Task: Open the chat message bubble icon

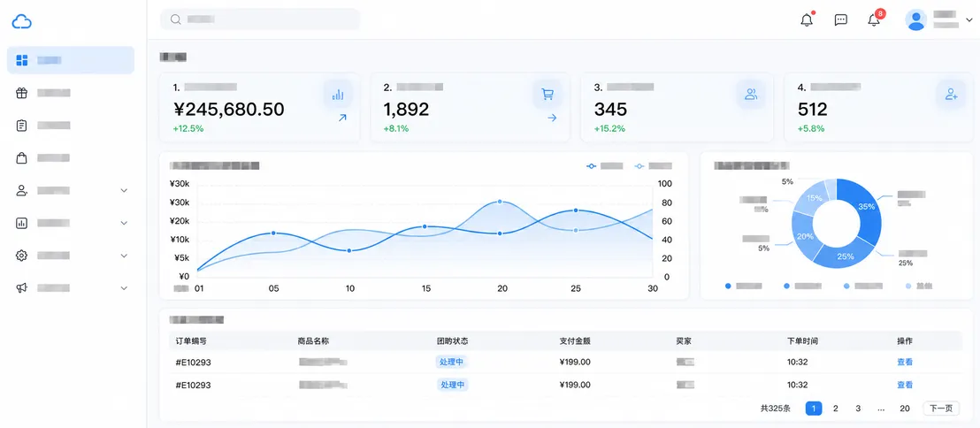Action: [x=841, y=19]
